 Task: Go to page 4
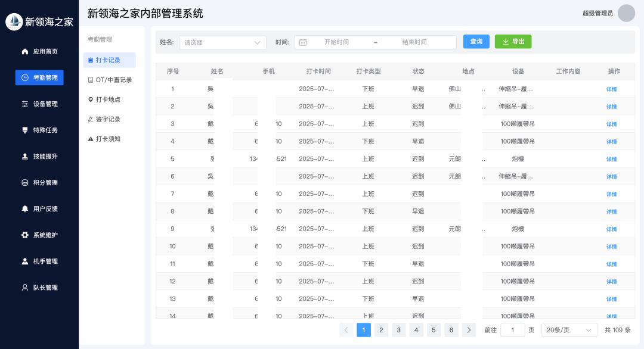(416, 330)
